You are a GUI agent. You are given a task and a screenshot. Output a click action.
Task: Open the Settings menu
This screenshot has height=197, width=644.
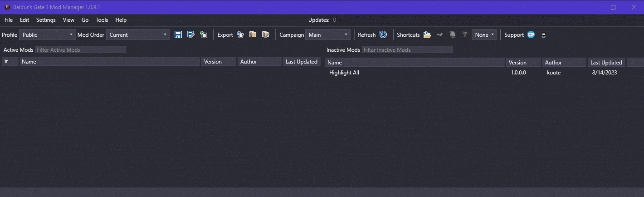pyautogui.click(x=46, y=20)
